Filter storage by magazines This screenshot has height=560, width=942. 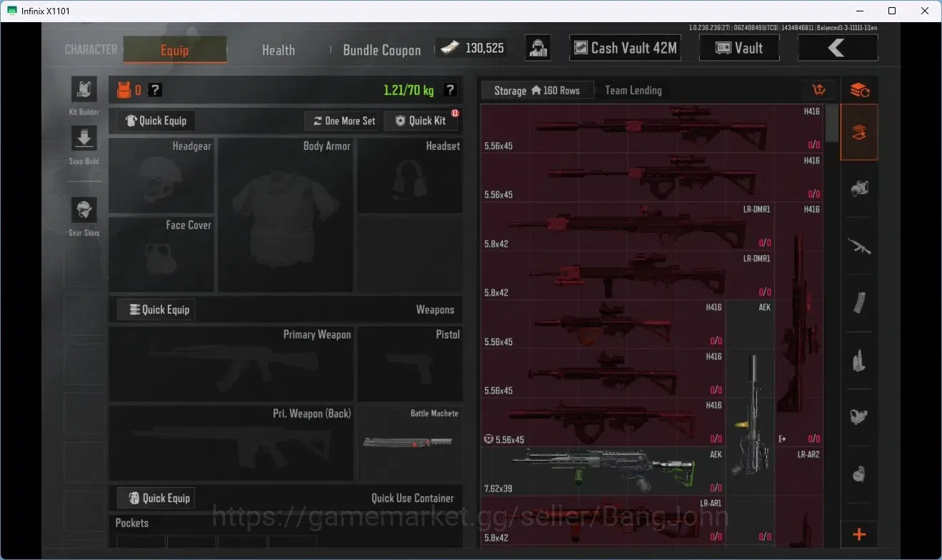point(859,304)
